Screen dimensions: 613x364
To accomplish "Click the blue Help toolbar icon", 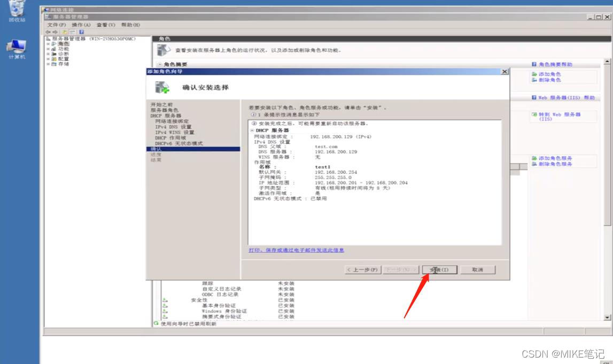I will (x=81, y=32).
